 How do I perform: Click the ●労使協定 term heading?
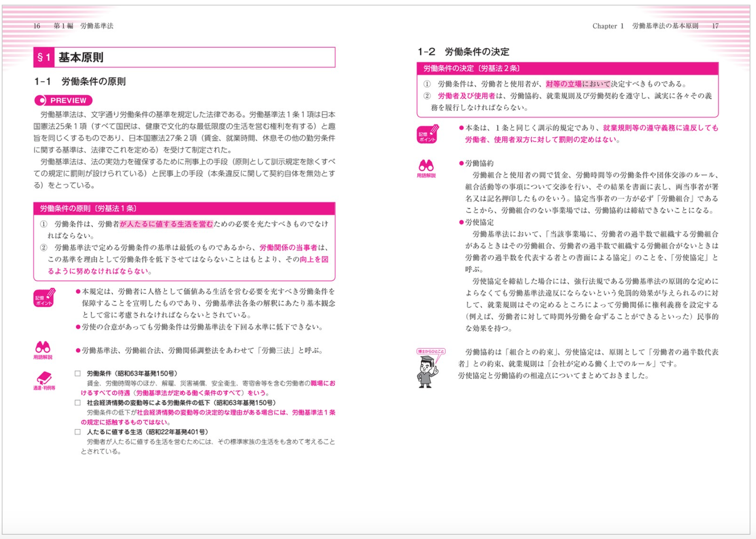click(476, 222)
